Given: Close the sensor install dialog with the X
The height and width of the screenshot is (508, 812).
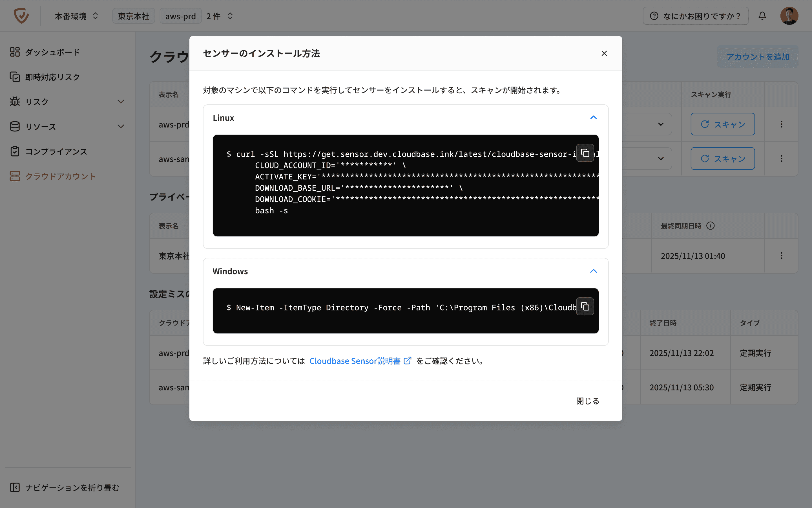Looking at the screenshot, I should [604, 53].
